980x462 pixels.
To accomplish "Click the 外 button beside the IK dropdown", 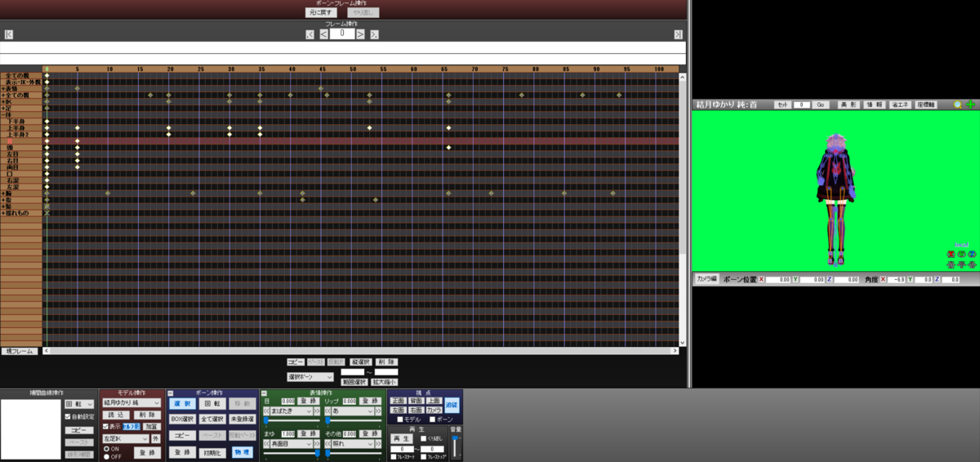I will [x=156, y=438].
